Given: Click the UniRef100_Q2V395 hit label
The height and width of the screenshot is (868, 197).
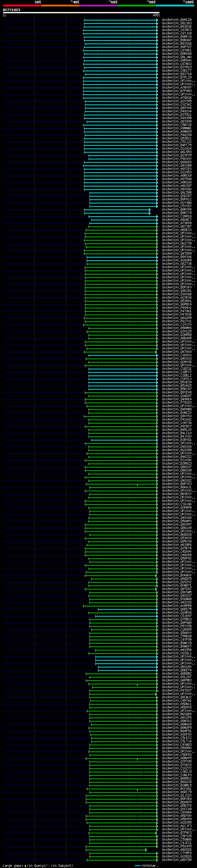Looking at the screenshot, I should point(177,101).
